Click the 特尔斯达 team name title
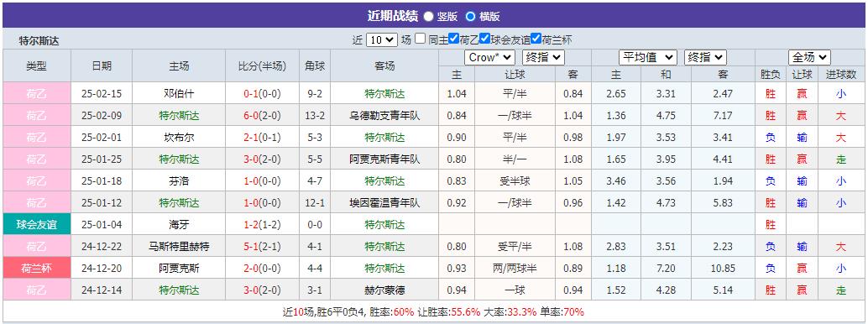Image resolution: width=868 pixels, height=324 pixels. click(39, 40)
